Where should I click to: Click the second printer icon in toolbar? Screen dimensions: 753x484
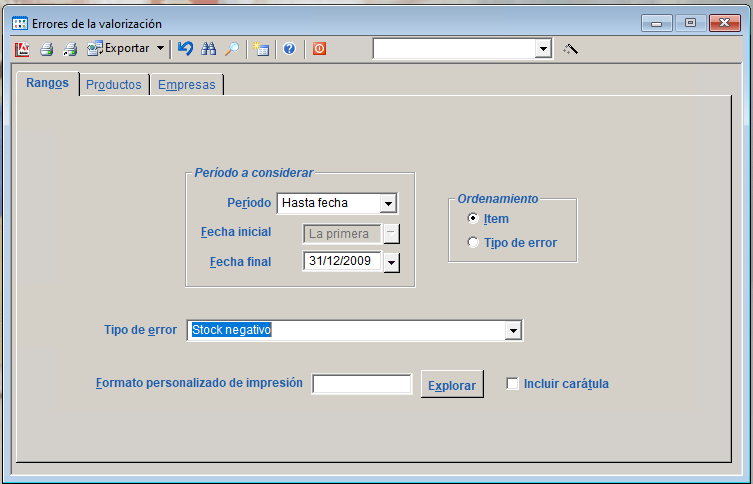click(x=70, y=48)
